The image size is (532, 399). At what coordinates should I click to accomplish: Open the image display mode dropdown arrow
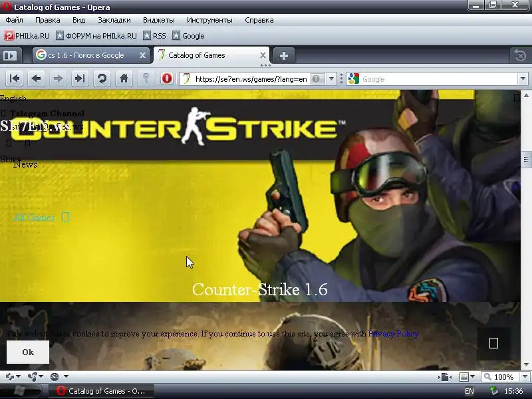(x=472, y=377)
